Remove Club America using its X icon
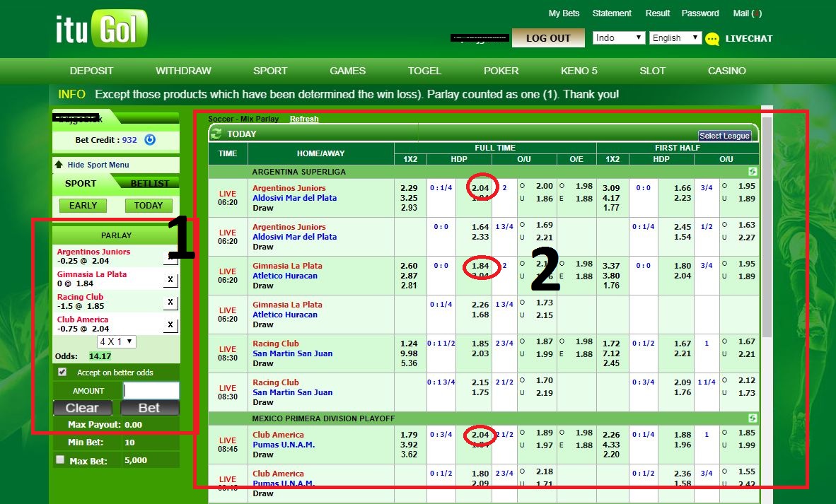The width and height of the screenshot is (836, 504). click(x=169, y=324)
